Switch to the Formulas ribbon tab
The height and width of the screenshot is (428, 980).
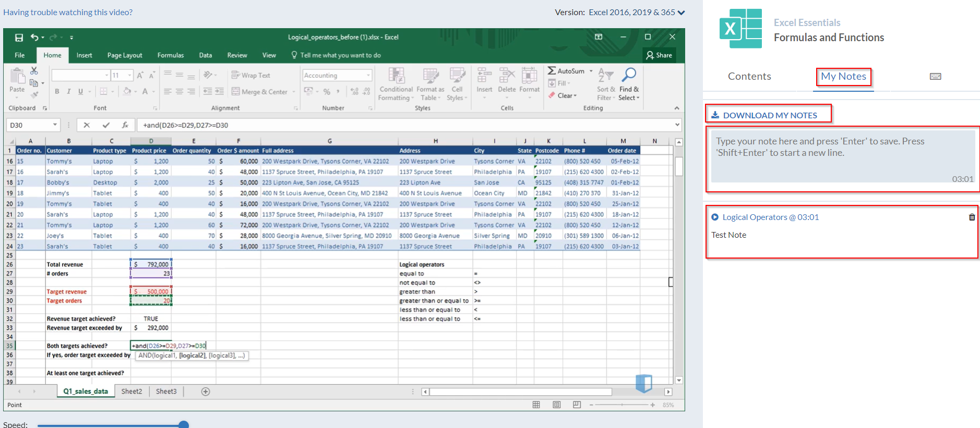[171, 55]
